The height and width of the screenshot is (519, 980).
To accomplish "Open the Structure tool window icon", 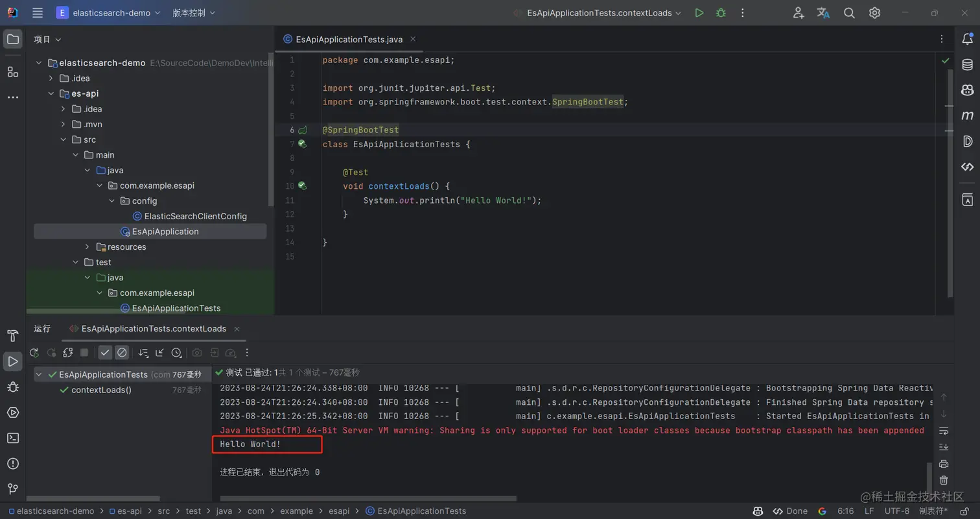I will pyautogui.click(x=12, y=71).
